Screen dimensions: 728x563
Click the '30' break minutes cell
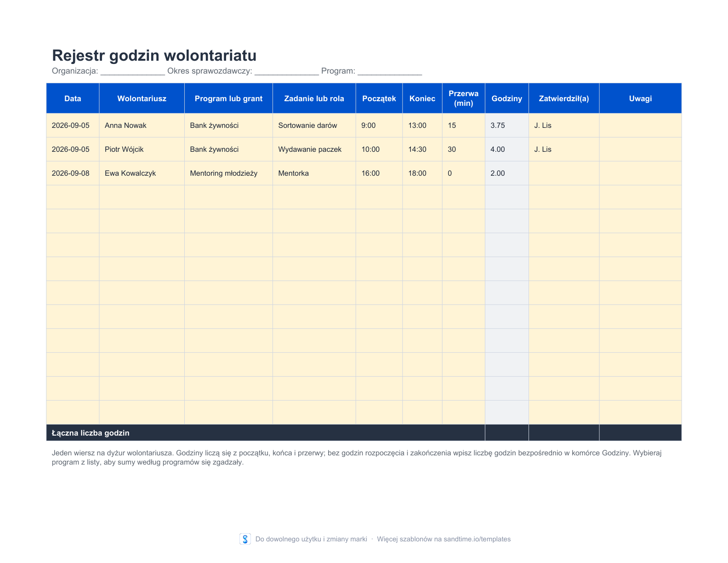coord(463,149)
